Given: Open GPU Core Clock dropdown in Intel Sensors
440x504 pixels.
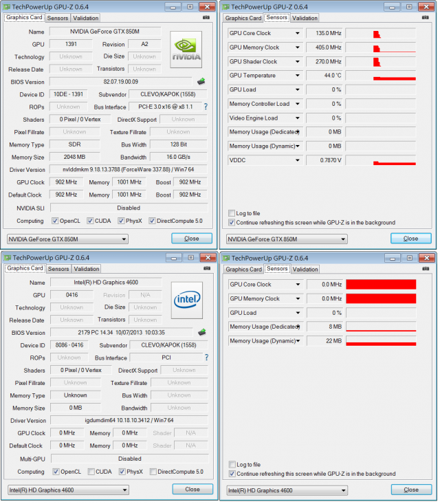Looking at the screenshot, I should click(x=298, y=285).
